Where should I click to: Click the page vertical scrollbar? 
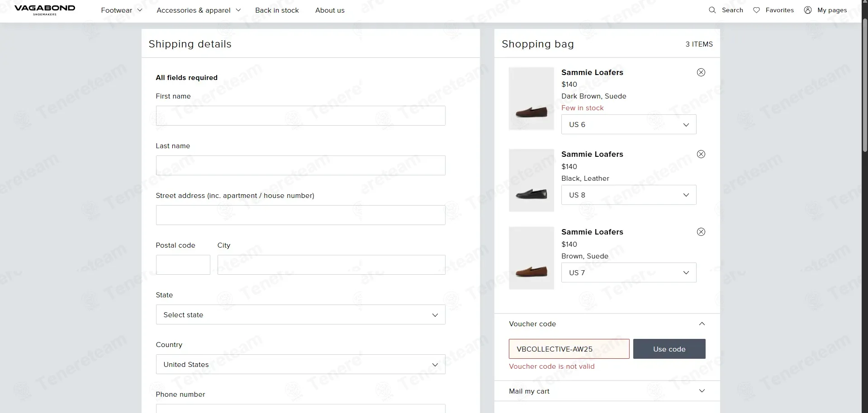(x=864, y=85)
